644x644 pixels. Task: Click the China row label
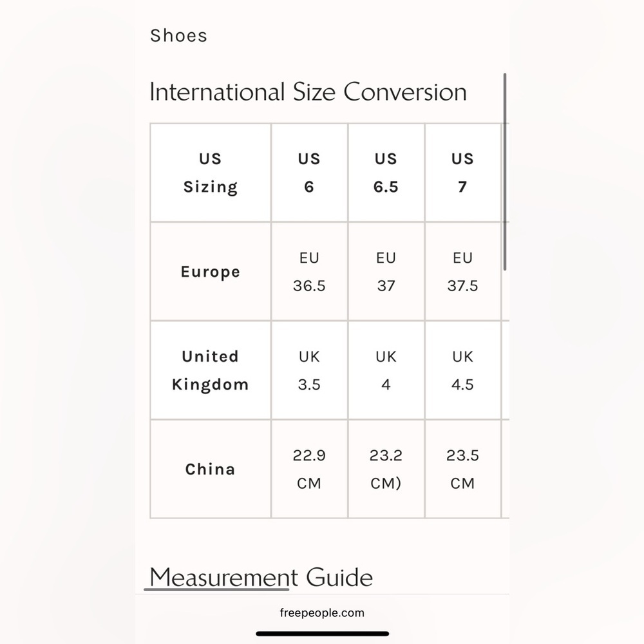[x=211, y=469]
